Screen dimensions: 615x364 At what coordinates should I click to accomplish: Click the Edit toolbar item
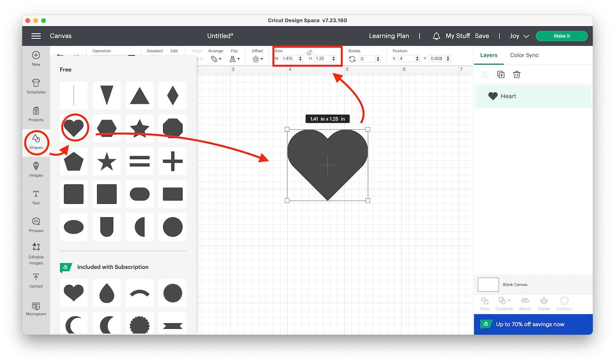click(x=174, y=51)
